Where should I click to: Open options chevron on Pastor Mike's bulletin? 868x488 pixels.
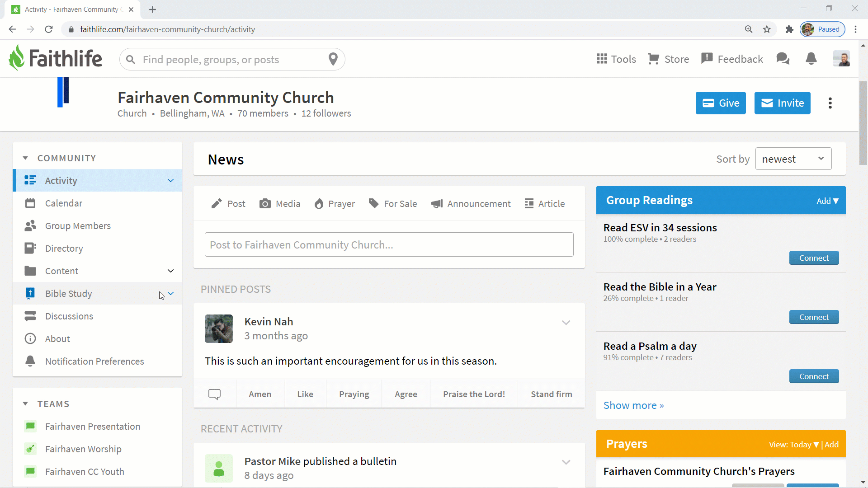tap(566, 462)
